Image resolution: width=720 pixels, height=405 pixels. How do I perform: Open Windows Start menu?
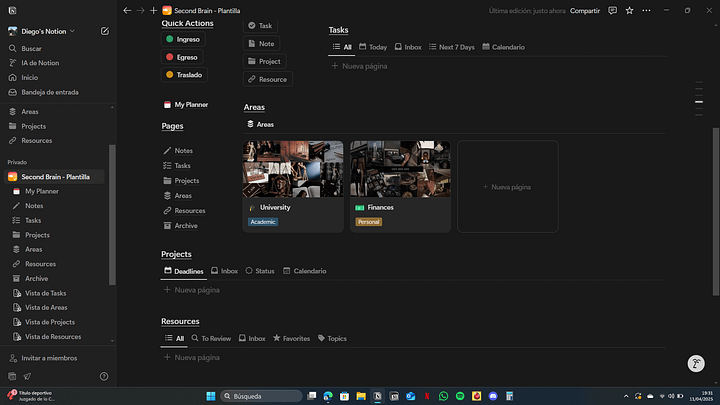click(x=211, y=396)
